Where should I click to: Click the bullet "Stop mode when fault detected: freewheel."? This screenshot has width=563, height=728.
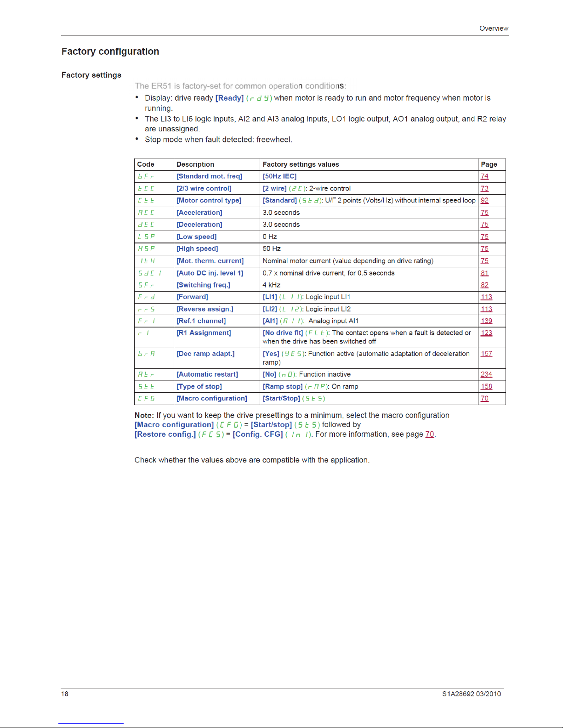click(x=218, y=140)
